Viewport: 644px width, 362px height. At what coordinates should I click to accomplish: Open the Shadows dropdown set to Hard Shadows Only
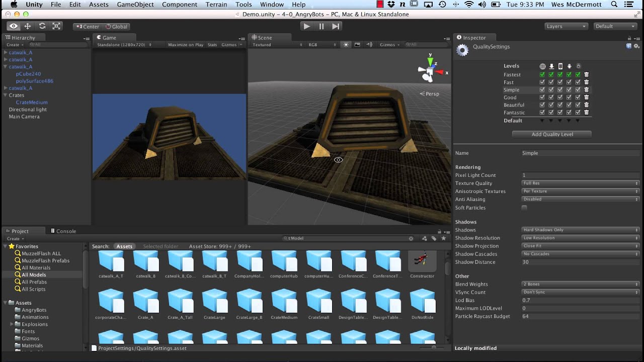click(581, 230)
